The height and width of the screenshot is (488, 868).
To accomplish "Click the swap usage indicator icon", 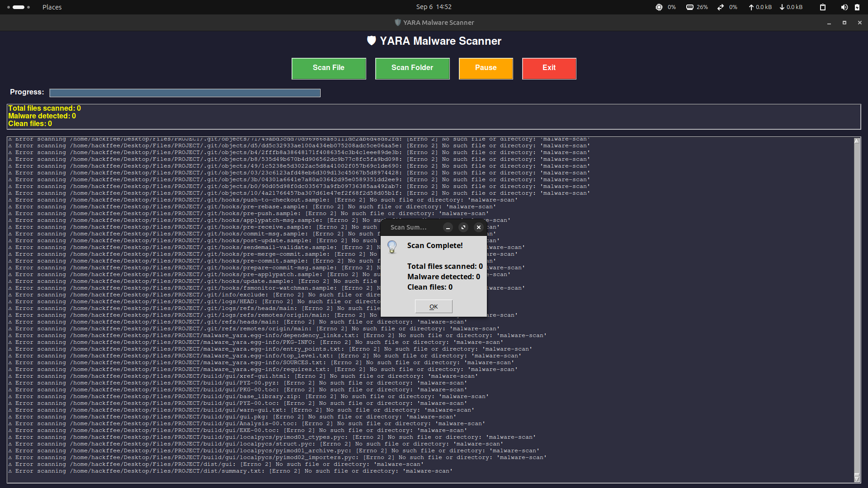I will coord(721,7).
